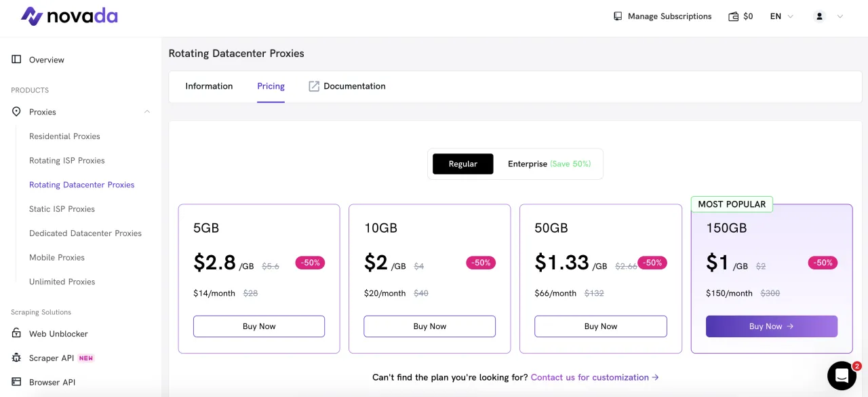Click the Manage Subscriptions icon

pos(618,16)
